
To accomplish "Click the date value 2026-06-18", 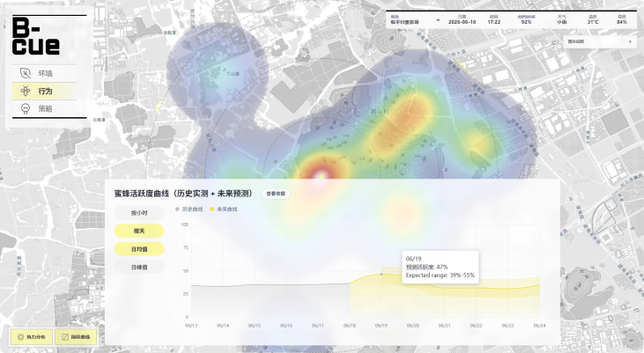I will pos(462,22).
